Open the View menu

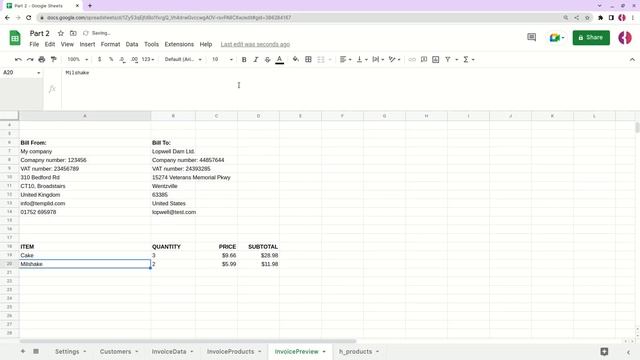tap(67, 44)
